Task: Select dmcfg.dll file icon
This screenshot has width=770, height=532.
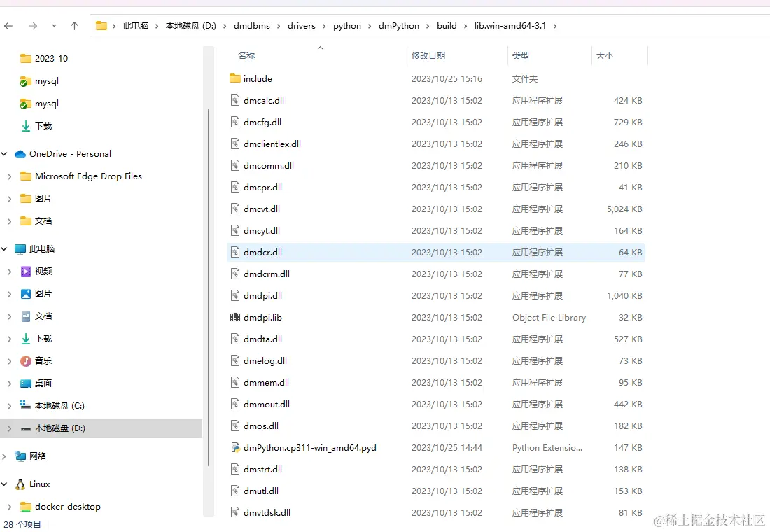Action: [x=235, y=122]
